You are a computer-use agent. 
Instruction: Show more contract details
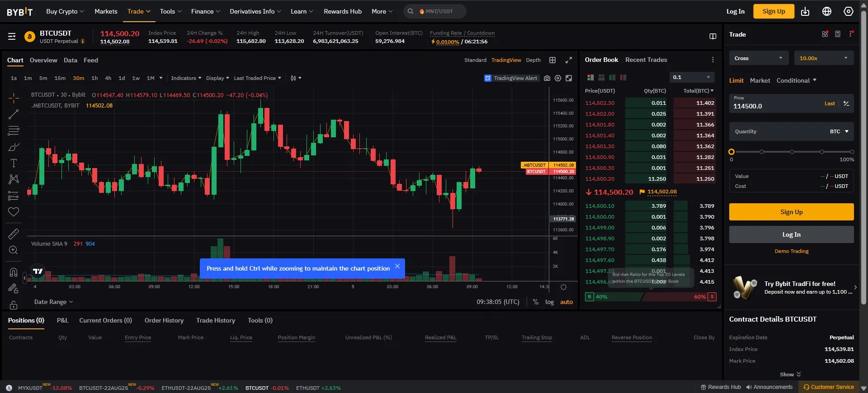pos(790,374)
